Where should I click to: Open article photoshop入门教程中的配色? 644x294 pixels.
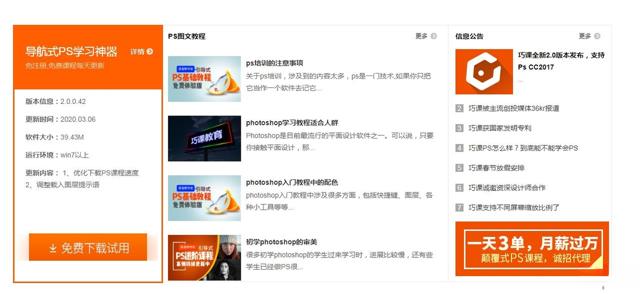click(292, 182)
